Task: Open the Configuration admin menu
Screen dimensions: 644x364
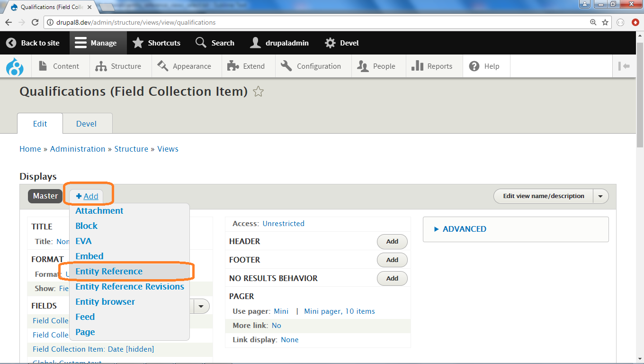Action: pyautogui.click(x=313, y=66)
